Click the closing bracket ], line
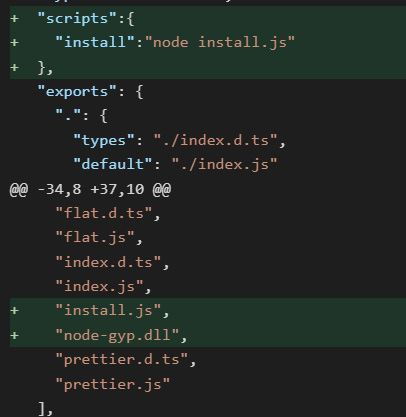The image size is (406, 417). 45,408
